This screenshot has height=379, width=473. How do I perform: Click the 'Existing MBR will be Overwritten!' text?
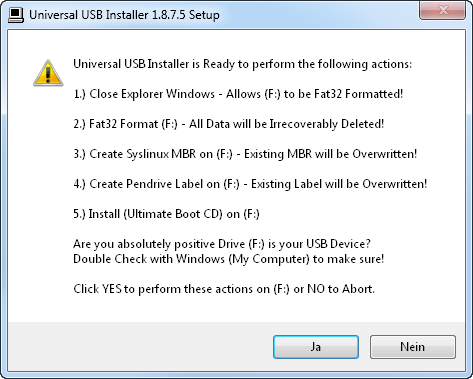(x=330, y=154)
